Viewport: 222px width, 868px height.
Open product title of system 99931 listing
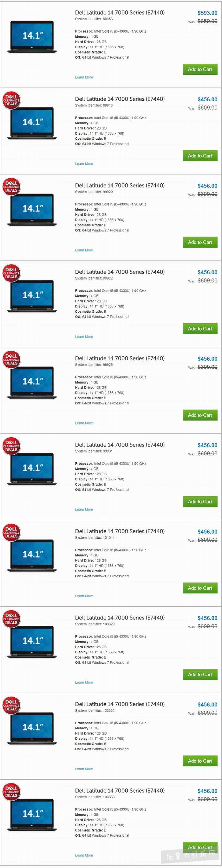point(120,445)
